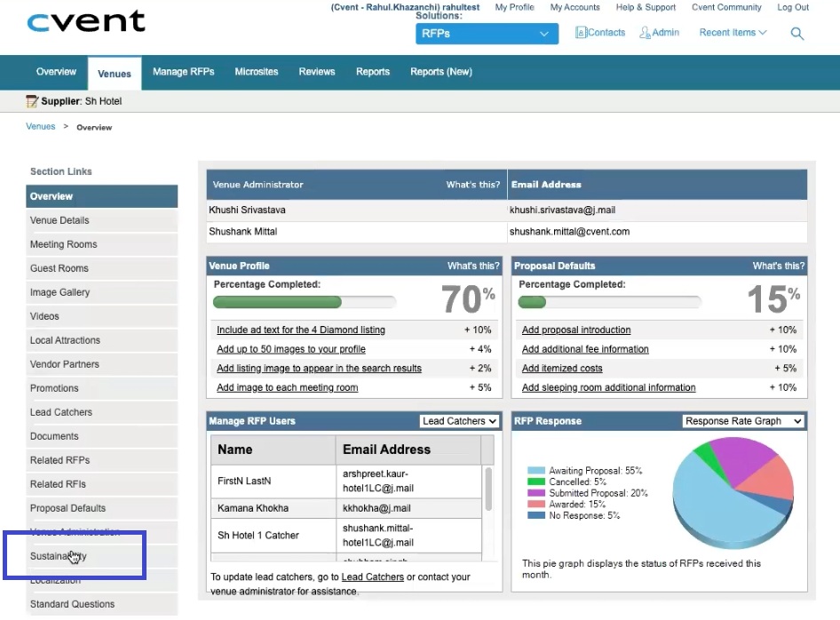Open the Reports (New) tab

click(x=440, y=72)
